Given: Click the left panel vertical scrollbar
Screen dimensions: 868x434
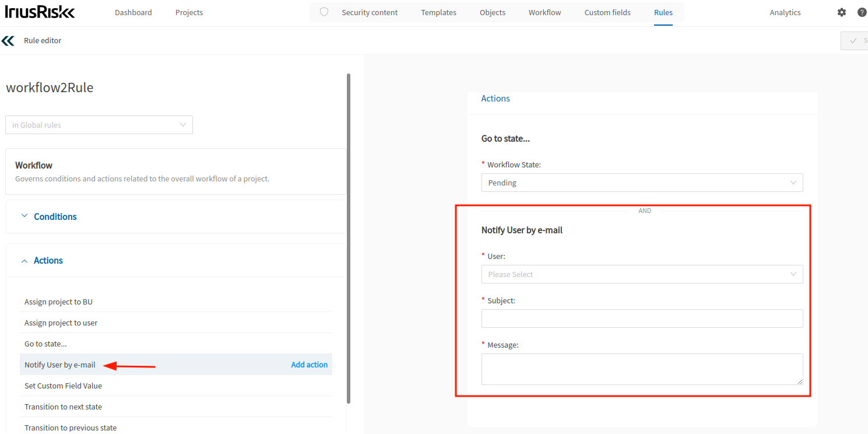Looking at the screenshot, I should [x=349, y=238].
